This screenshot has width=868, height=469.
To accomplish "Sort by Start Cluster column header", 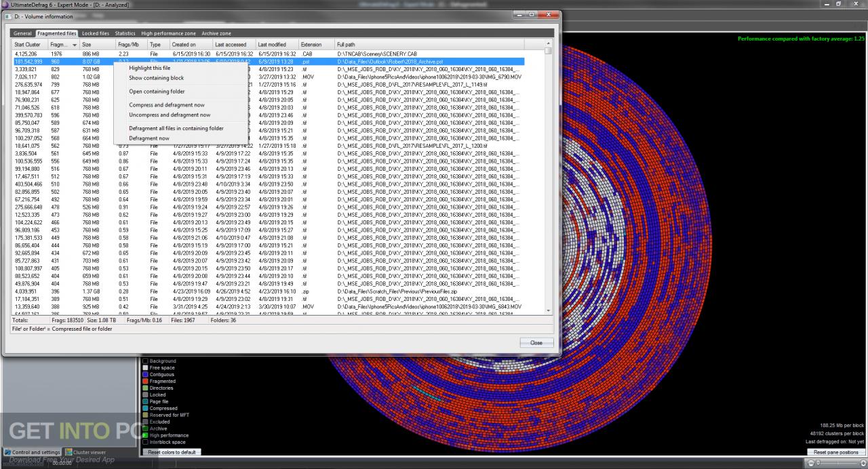I will (x=30, y=45).
